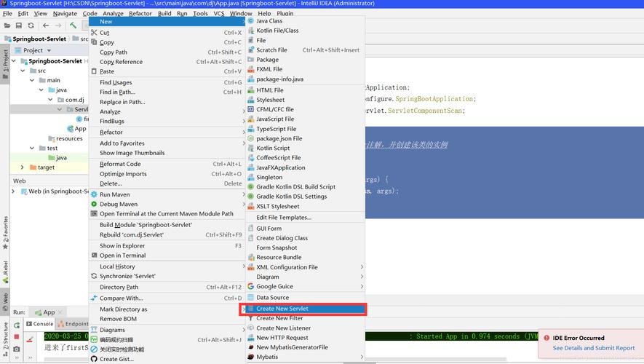The height and width of the screenshot is (364, 644).
Task: Open the JRebel tool window tab
Action: click(5, 272)
